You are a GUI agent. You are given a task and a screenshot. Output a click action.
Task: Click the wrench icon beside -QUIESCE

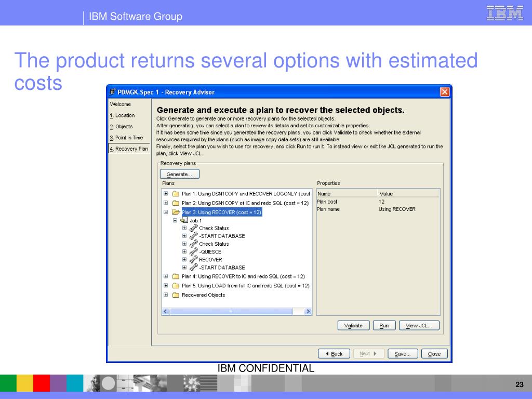(x=193, y=252)
